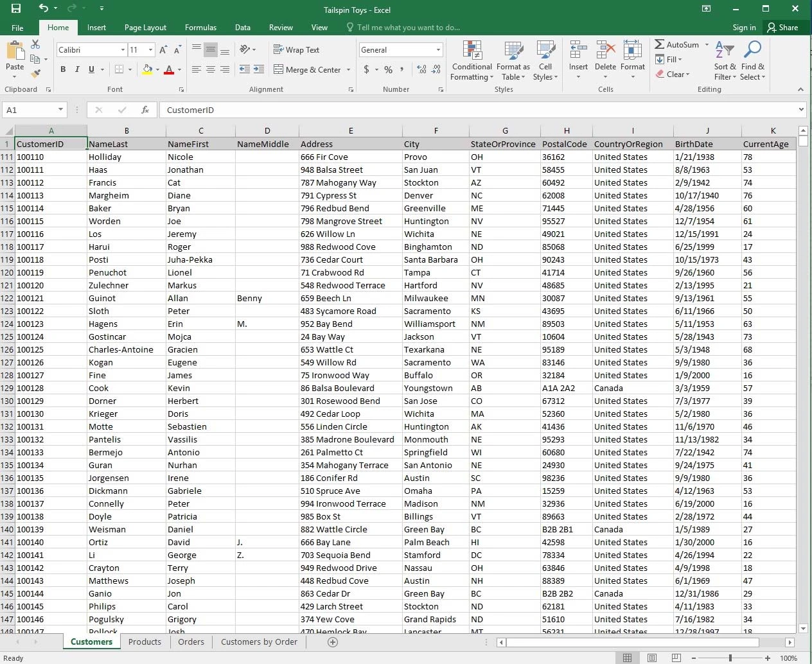Open the General number format dropdown
The width and height of the screenshot is (812, 664).
[x=438, y=50]
